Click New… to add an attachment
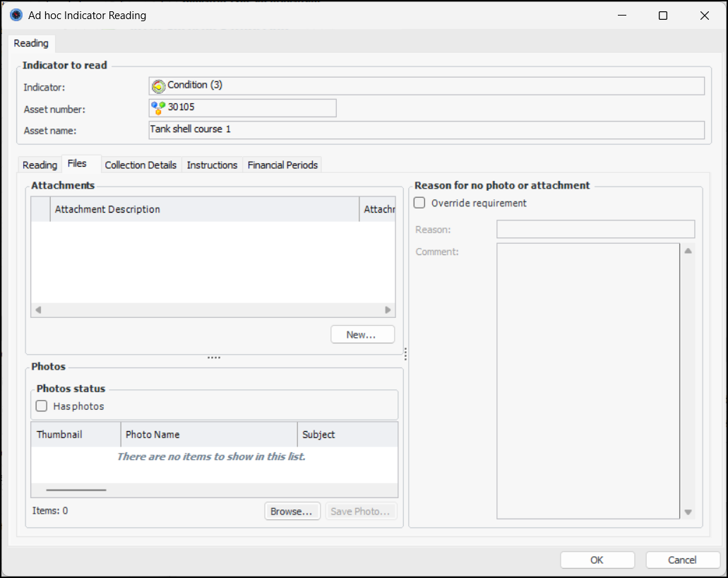The image size is (728, 578). click(362, 335)
